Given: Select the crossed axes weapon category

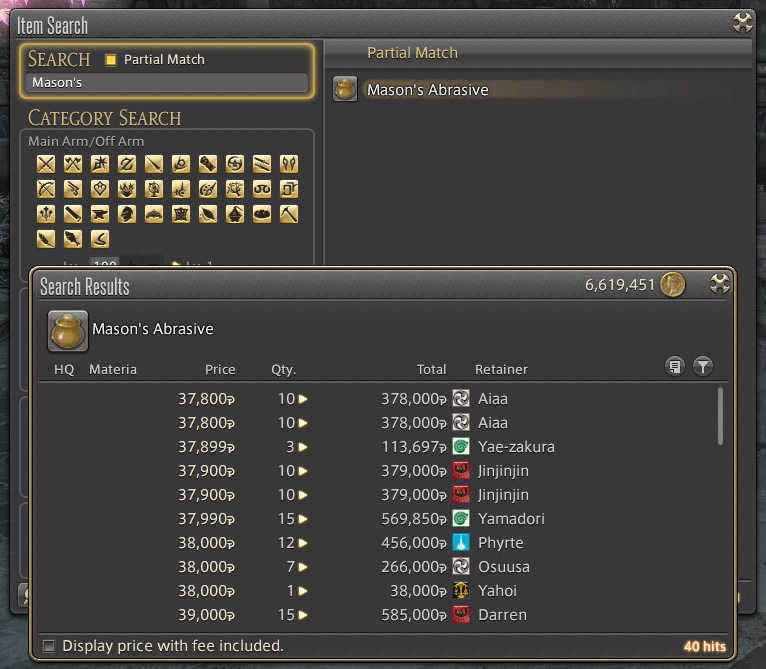Looking at the screenshot, I should (73, 164).
